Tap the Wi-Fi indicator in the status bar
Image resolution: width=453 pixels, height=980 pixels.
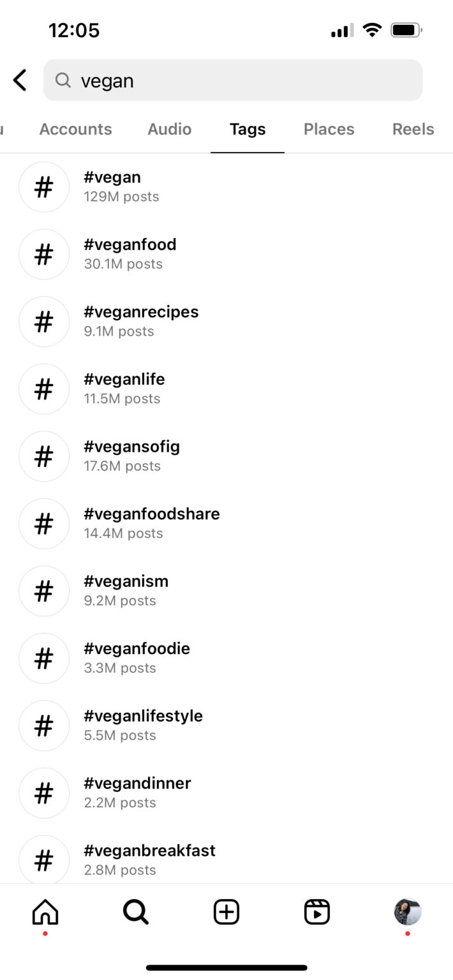(x=371, y=29)
